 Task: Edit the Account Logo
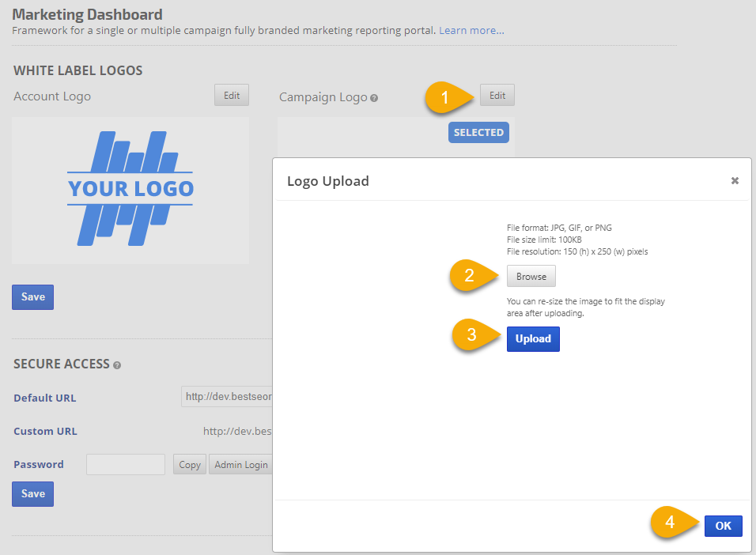(x=232, y=96)
